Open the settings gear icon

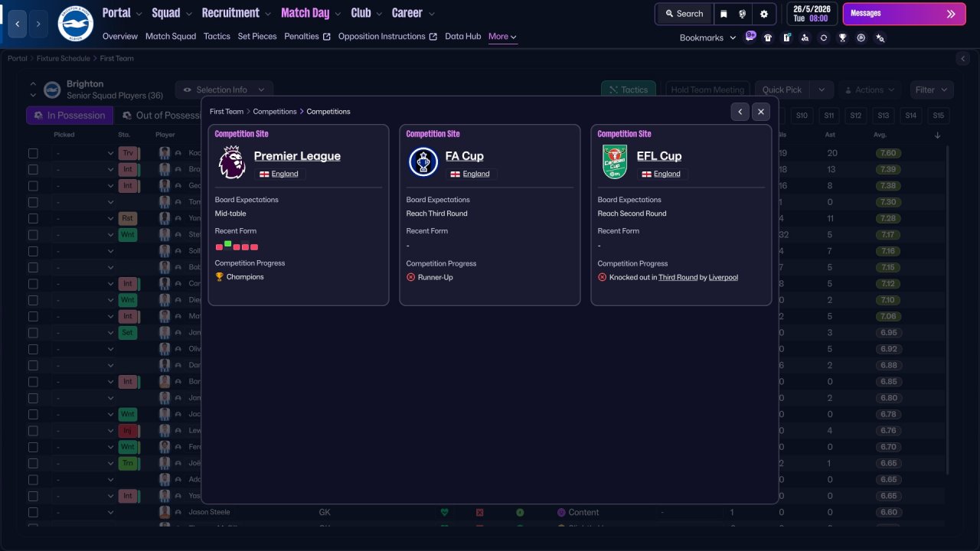coord(764,14)
